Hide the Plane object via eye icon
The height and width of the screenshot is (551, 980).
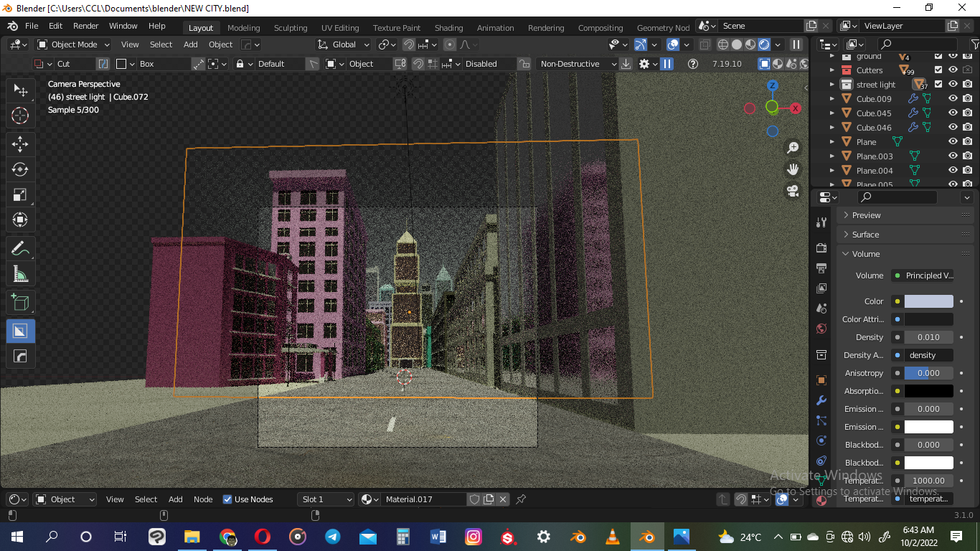point(953,142)
